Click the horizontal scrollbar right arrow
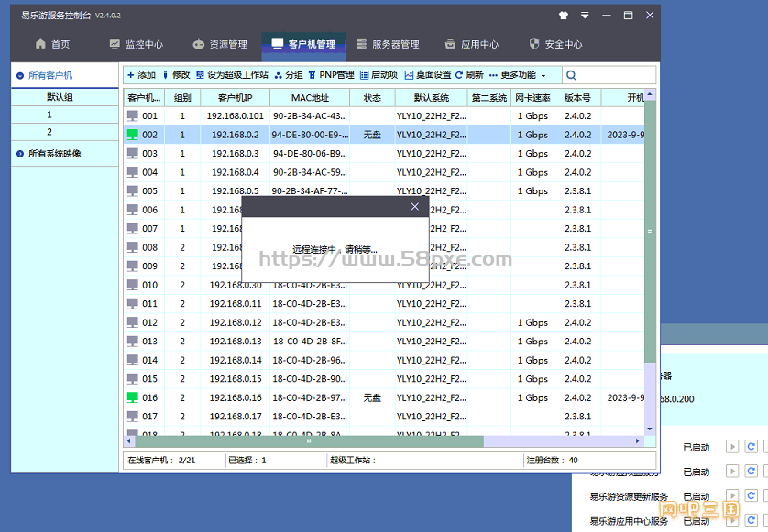Image resolution: width=768 pixels, height=532 pixels. point(637,441)
